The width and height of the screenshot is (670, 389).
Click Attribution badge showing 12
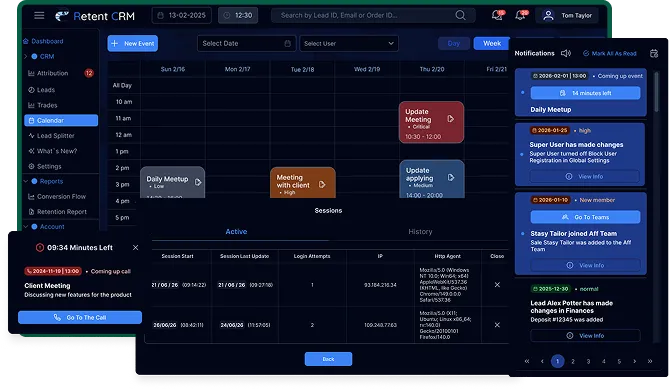coord(89,73)
